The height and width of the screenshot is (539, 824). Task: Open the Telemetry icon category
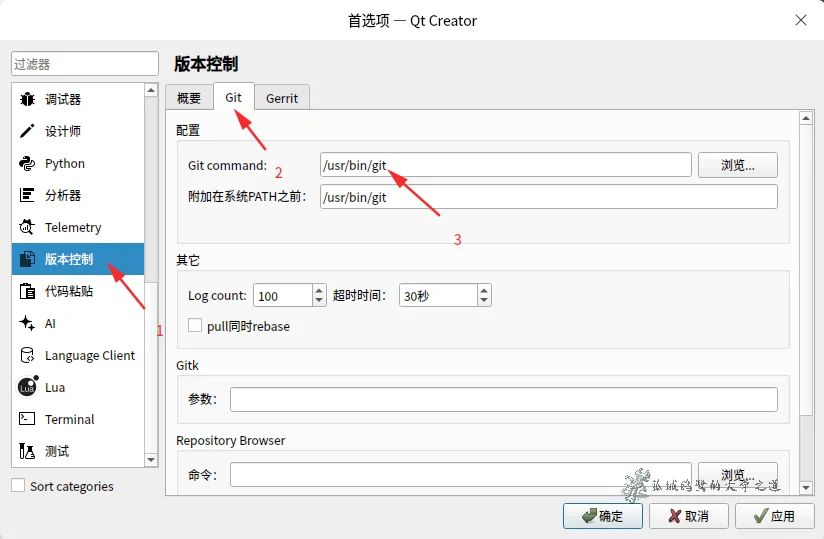pyautogui.click(x=27, y=227)
